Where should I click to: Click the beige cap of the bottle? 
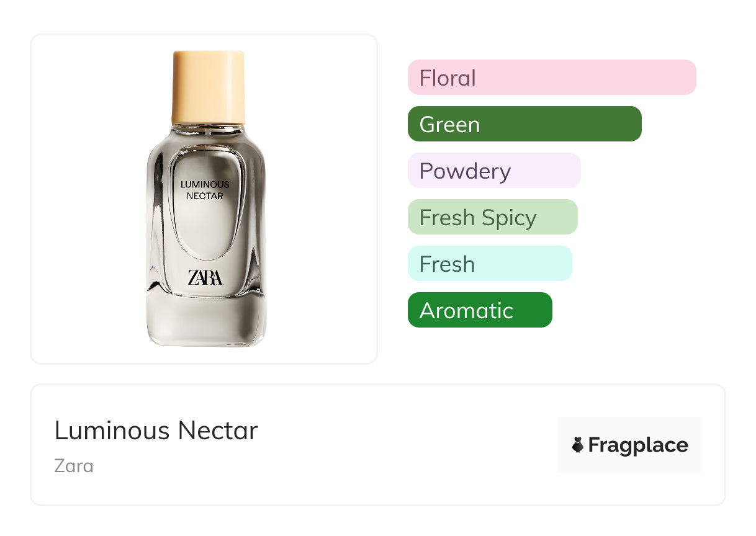(208, 87)
